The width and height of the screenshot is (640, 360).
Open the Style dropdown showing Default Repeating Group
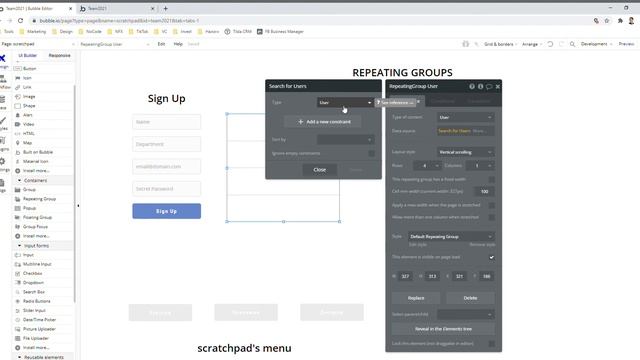click(451, 237)
